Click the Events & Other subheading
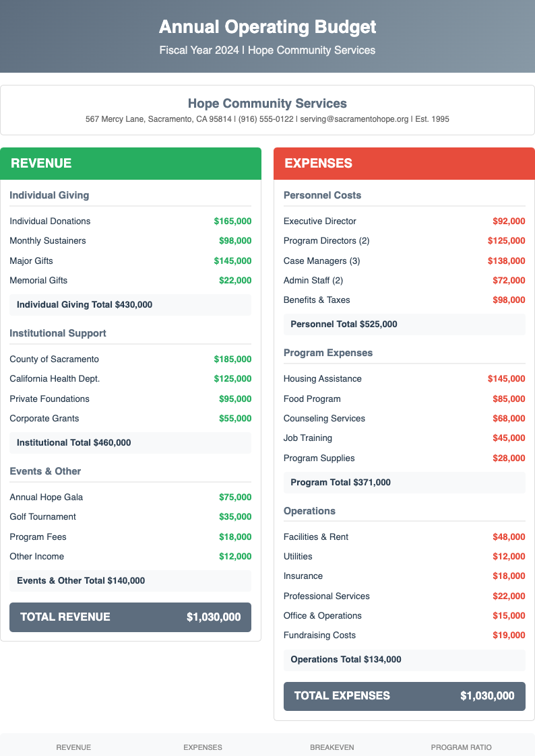535x756 pixels. point(45,471)
